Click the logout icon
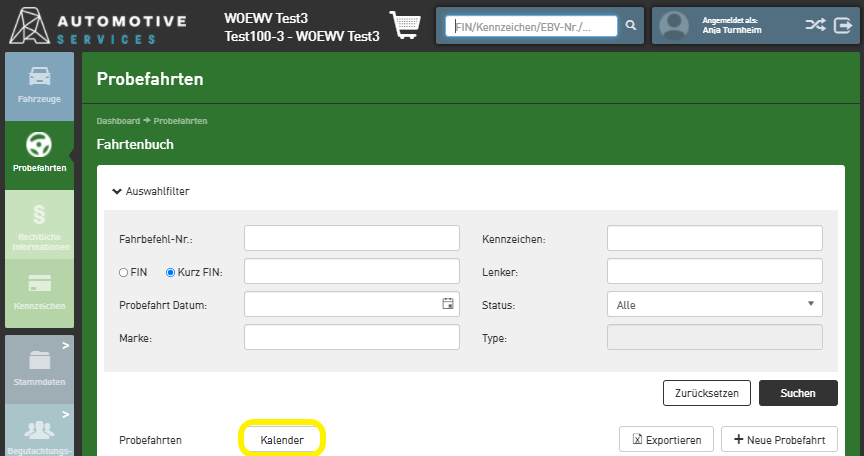 pyautogui.click(x=842, y=26)
